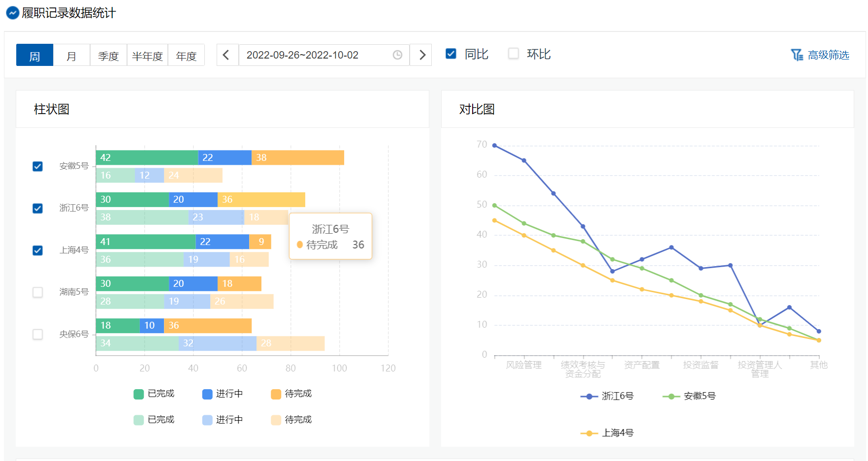Image resolution: width=868 pixels, height=461 pixels.
Task: Click 安徽5号 orange bar showing 38
Action: pyautogui.click(x=298, y=157)
